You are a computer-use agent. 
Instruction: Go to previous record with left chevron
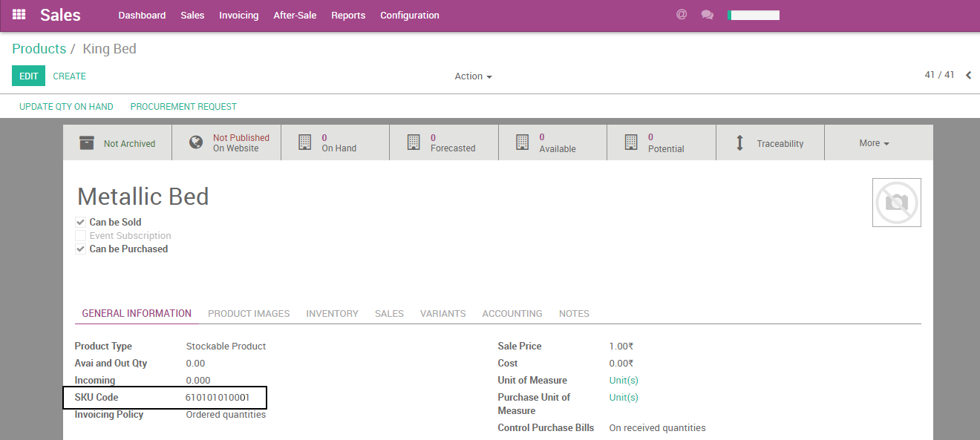coord(969,75)
